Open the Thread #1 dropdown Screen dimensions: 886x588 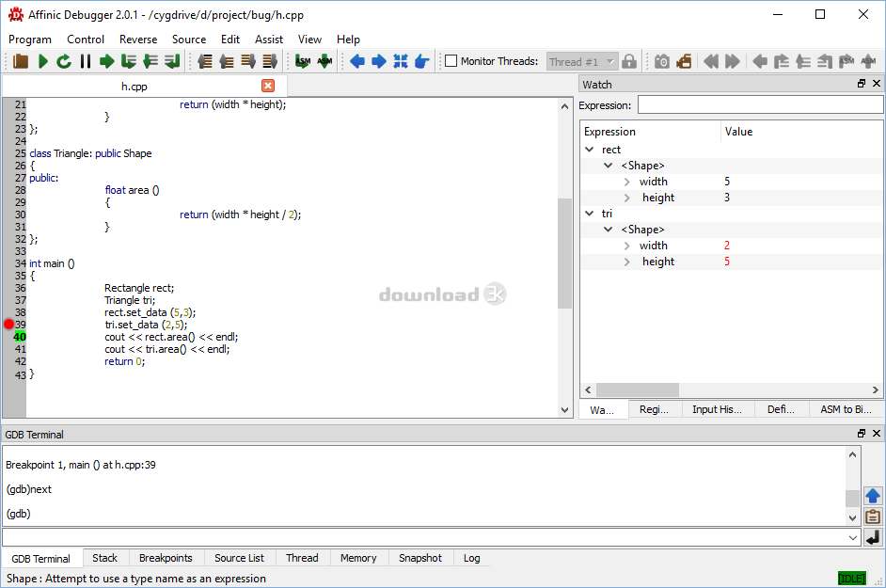click(581, 62)
